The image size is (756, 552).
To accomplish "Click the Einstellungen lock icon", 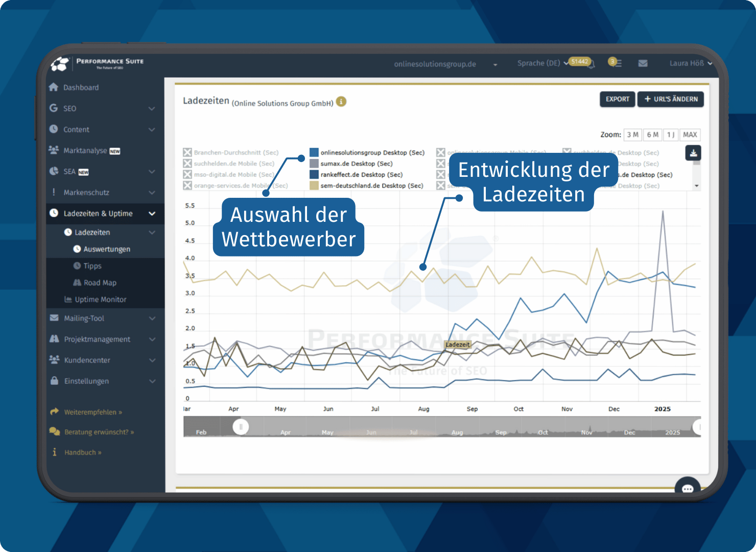I will pos(54,380).
